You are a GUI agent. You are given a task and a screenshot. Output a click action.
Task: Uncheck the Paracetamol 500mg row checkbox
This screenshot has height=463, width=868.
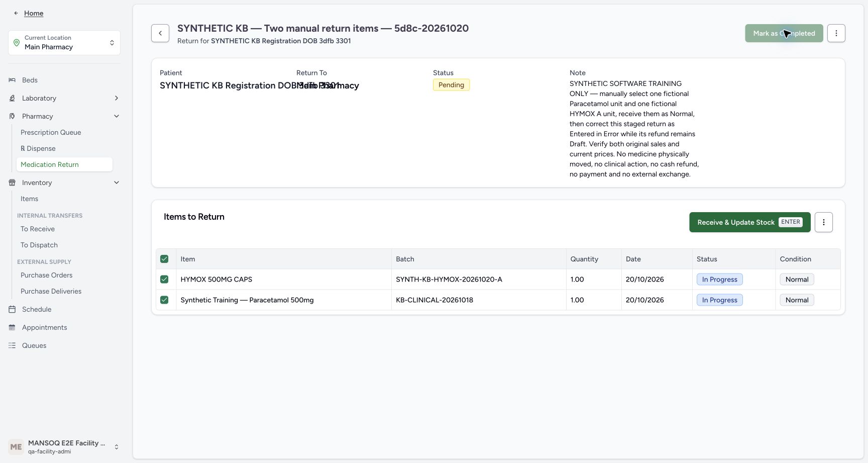[x=164, y=300]
